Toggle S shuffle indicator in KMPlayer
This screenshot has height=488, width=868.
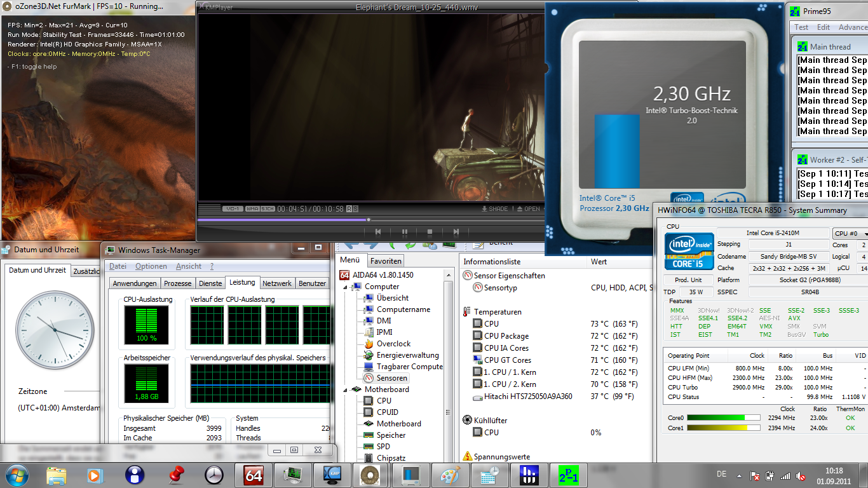pyautogui.click(x=356, y=209)
